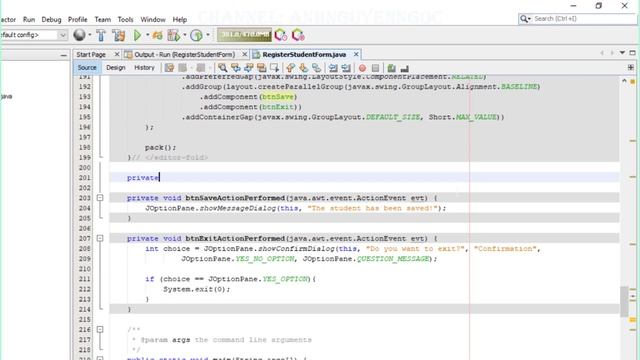Open the Help menu
The image size is (640, 360).
coord(180,20)
